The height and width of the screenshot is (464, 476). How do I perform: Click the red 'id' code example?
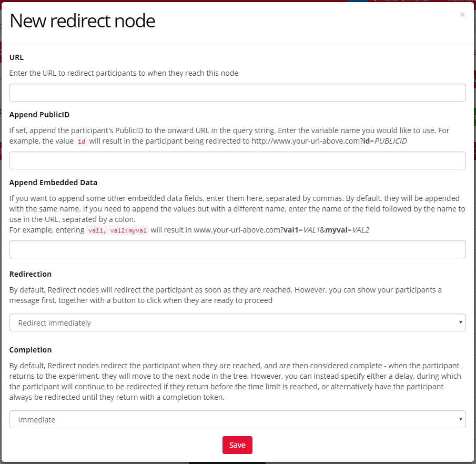click(82, 141)
